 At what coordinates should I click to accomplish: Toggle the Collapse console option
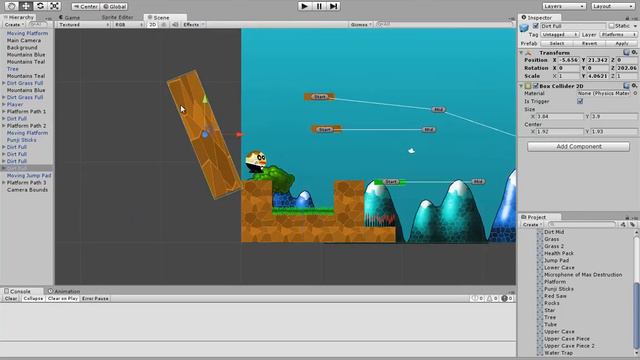[x=33, y=299]
